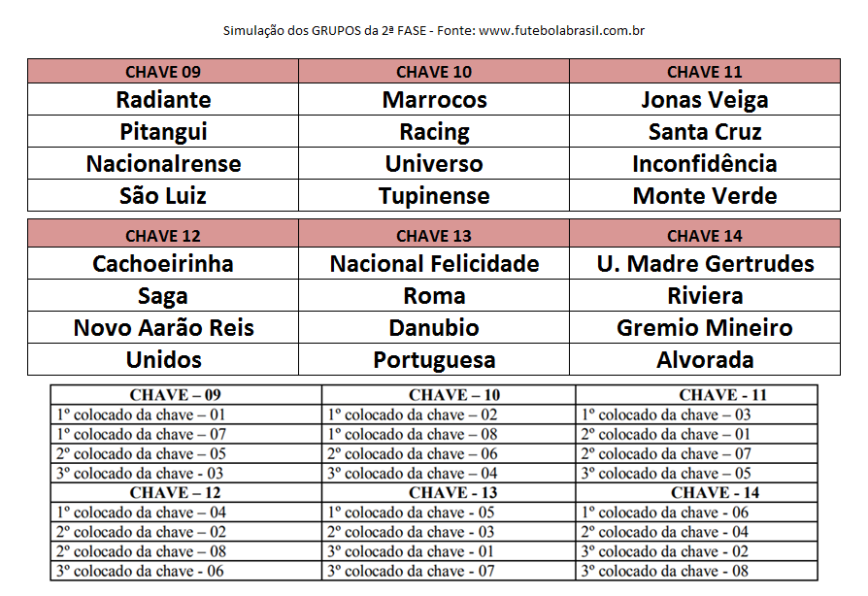Select the Tupinense team cell
The image size is (868, 596).
[x=434, y=195]
